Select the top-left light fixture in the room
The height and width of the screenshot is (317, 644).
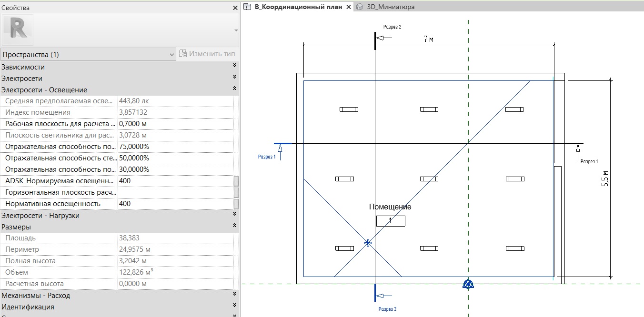pos(349,109)
